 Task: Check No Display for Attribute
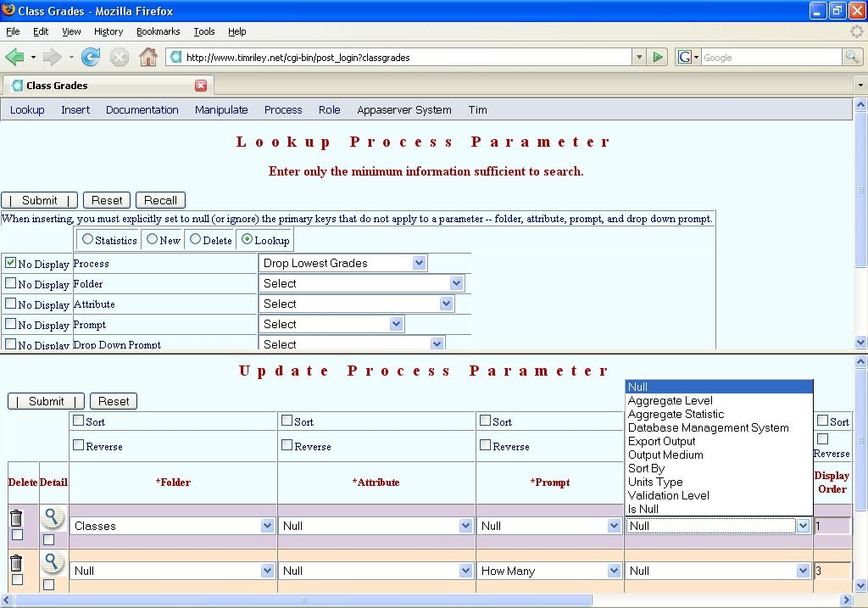(10, 304)
